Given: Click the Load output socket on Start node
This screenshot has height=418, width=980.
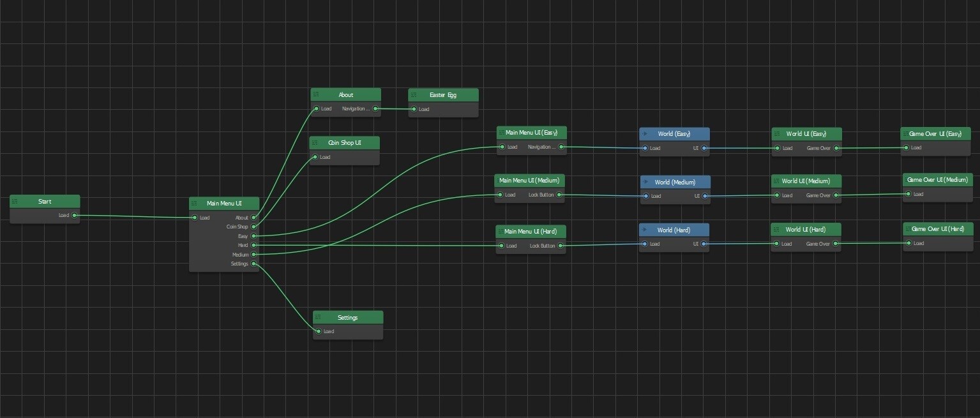Looking at the screenshot, I should pos(75,216).
